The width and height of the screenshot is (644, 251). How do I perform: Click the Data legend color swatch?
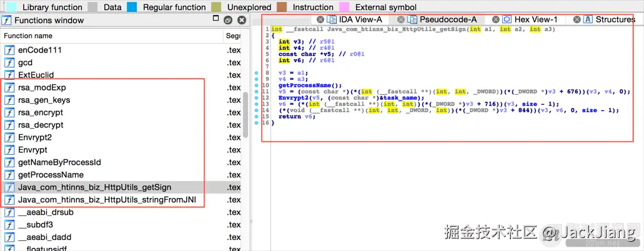(93, 7)
